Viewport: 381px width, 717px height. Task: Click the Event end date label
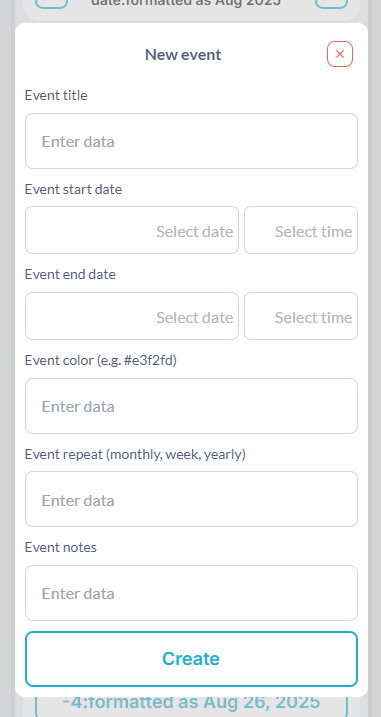70,274
